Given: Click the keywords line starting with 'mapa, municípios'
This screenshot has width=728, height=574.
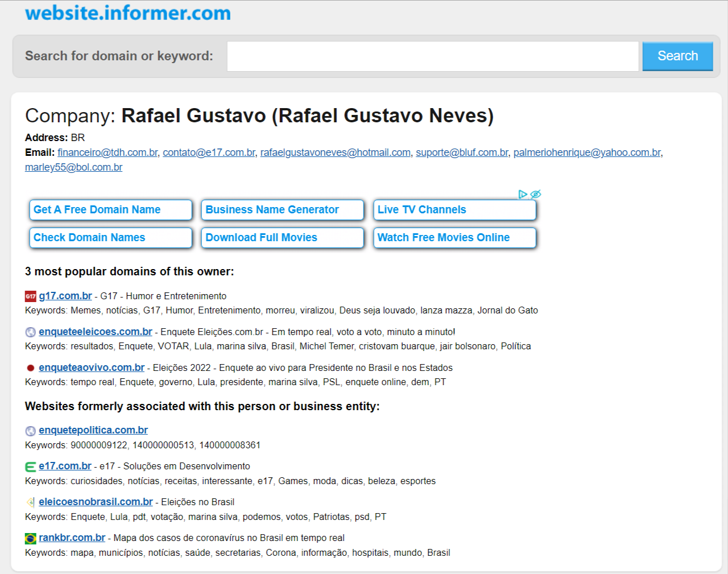Looking at the screenshot, I should click(238, 553).
